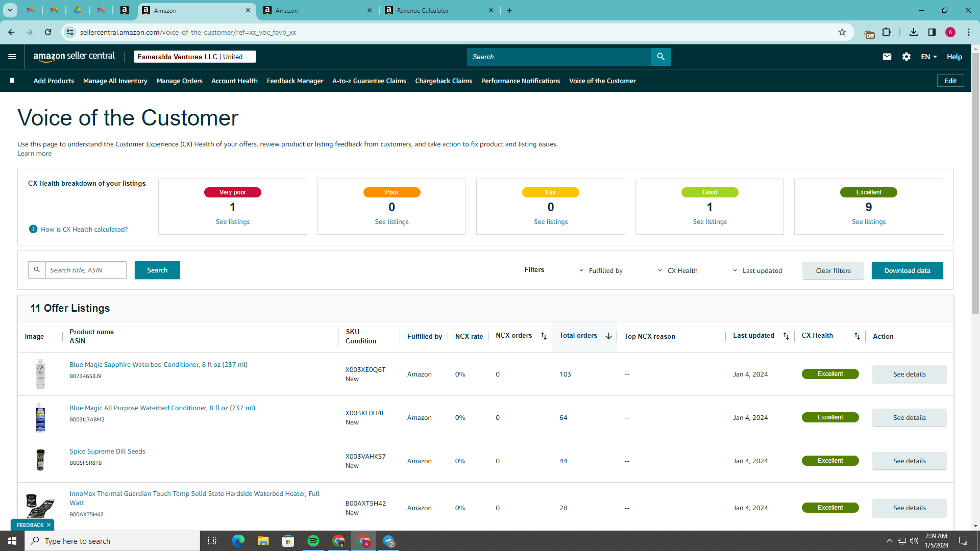This screenshot has height=551, width=980.
Task: Click Edit on the favorites bar
Action: click(x=950, y=81)
